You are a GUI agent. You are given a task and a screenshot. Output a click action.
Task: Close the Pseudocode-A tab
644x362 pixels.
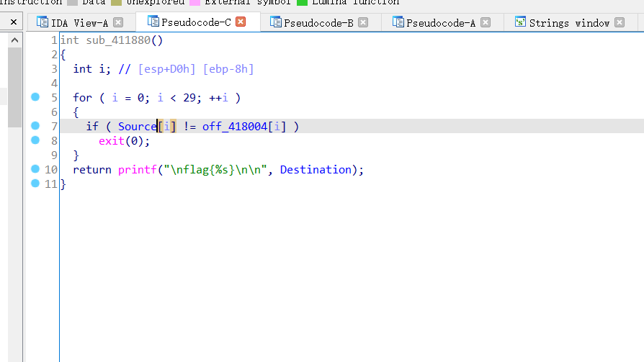point(485,22)
